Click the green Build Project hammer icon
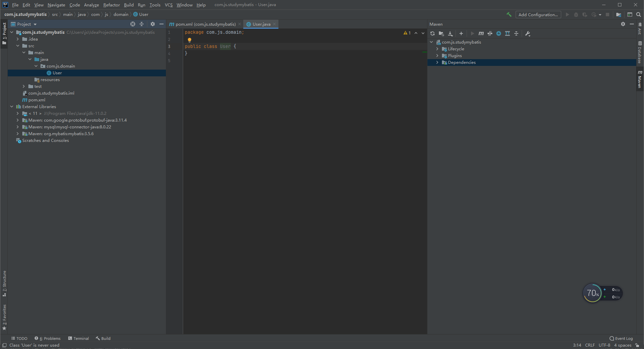The height and width of the screenshot is (349, 644). pyautogui.click(x=509, y=15)
